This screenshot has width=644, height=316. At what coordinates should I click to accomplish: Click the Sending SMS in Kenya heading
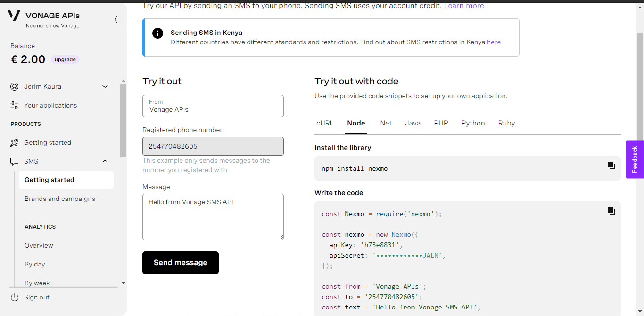pos(206,33)
